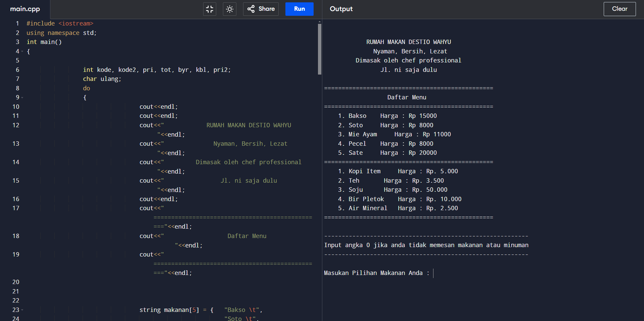Toggle the light/dark theme sun icon
The image size is (644, 321).
(230, 9)
